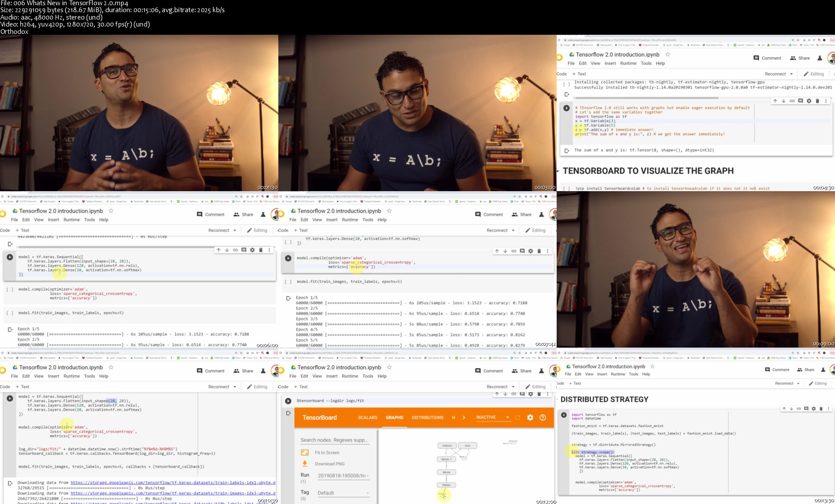835x504 pixels.
Task: Click flask icon in 00:10:30 frame header
Action: [x=263, y=371]
